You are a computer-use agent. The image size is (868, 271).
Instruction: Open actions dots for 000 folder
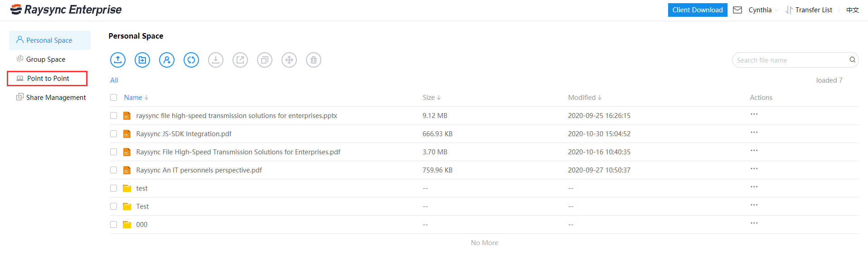pyautogui.click(x=754, y=223)
